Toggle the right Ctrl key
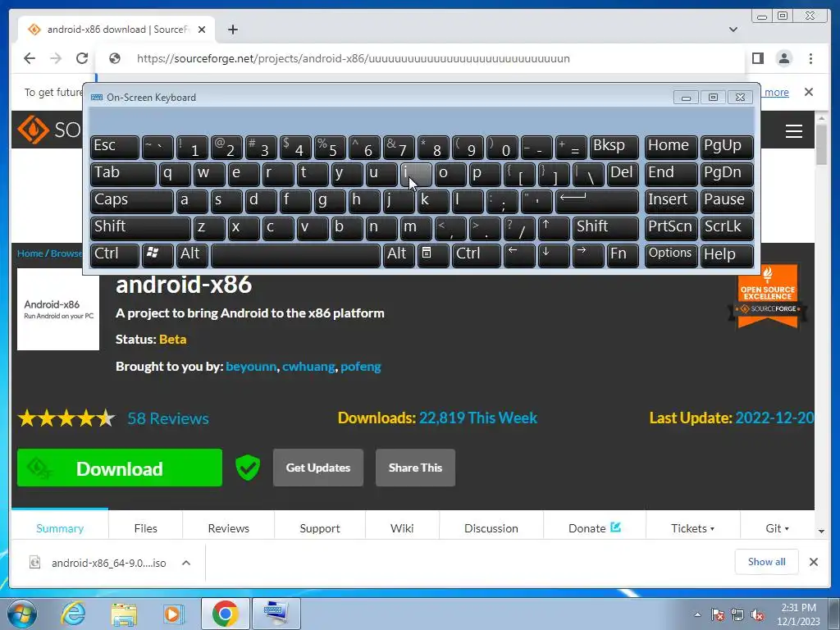This screenshot has width=840, height=630. click(x=477, y=255)
